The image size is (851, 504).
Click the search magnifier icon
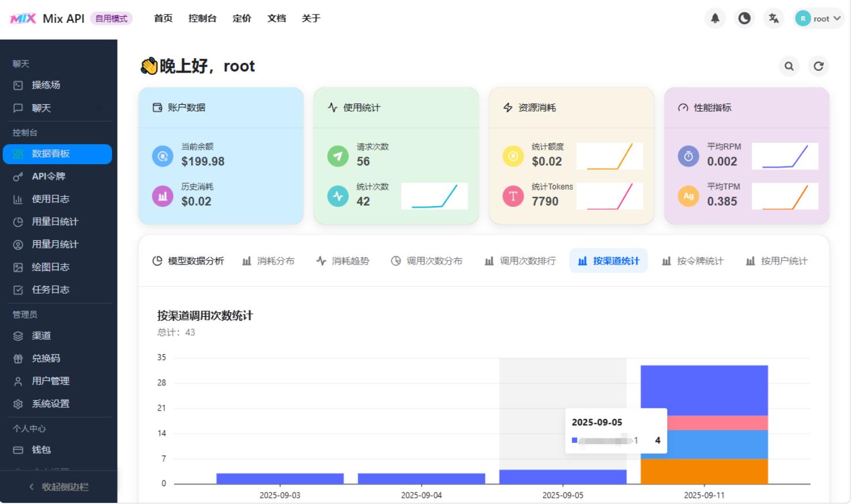789,66
